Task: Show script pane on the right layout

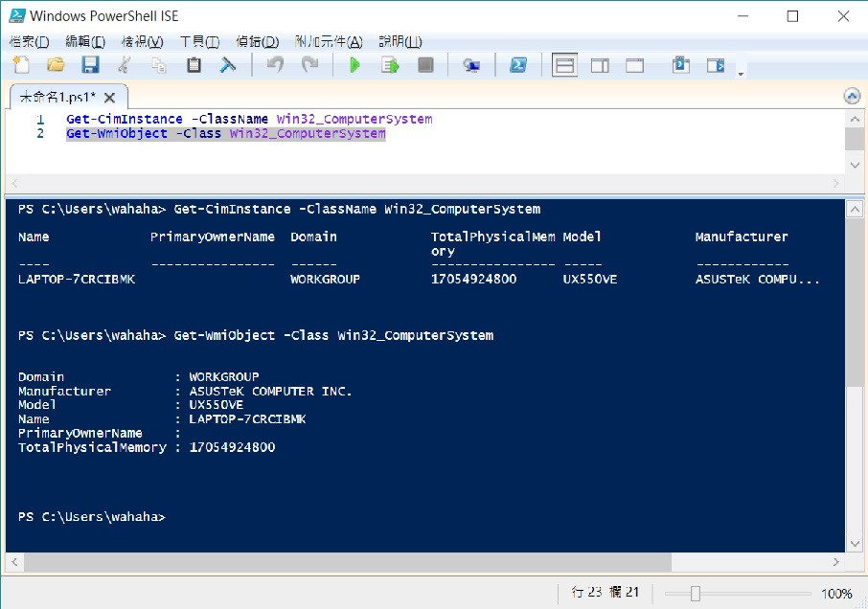Action: (600, 66)
